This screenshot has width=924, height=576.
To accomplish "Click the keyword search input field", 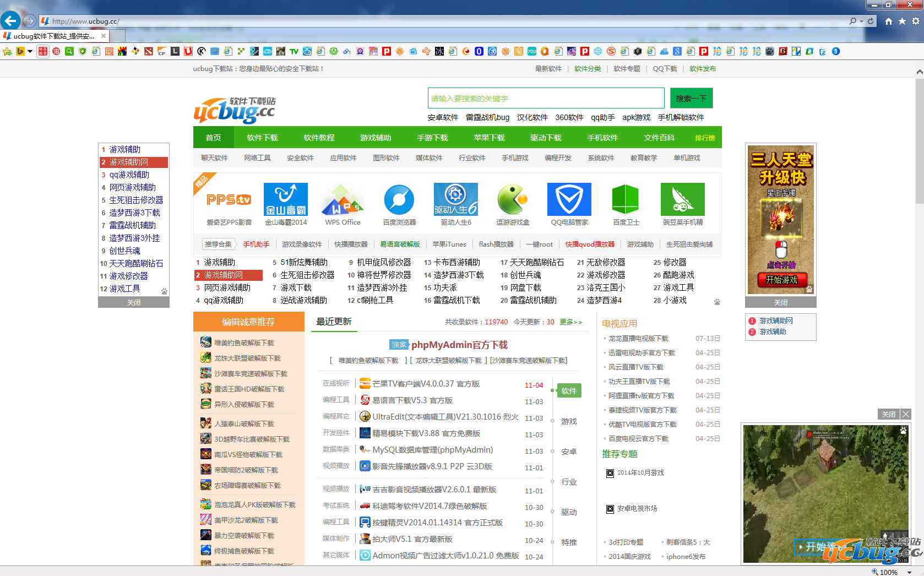I will pyautogui.click(x=546, y=99).
